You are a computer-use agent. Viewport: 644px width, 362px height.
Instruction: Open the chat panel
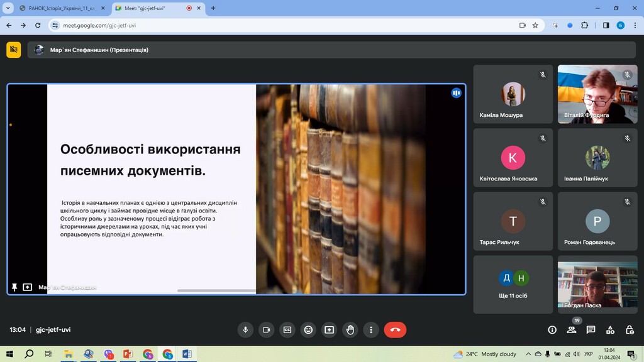pyautogui.click(x=591, y=330)
